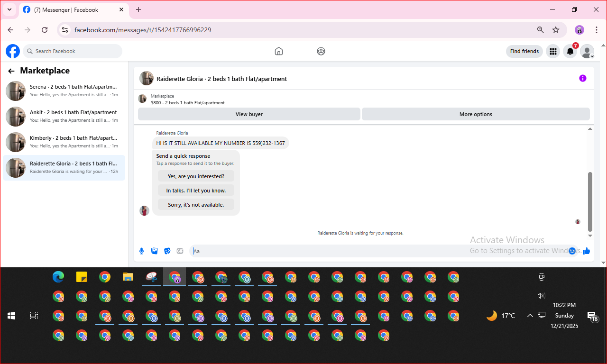Open the Chrome profile icon
Viewport: 607px width, 364px height.
pyautogui.click(x=579, y=30)
